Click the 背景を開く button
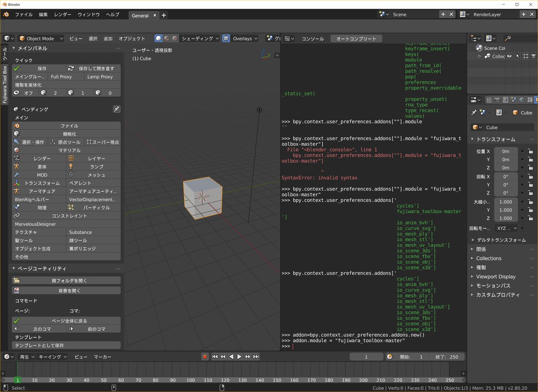538x392 pixels. [x=66, y=291]
